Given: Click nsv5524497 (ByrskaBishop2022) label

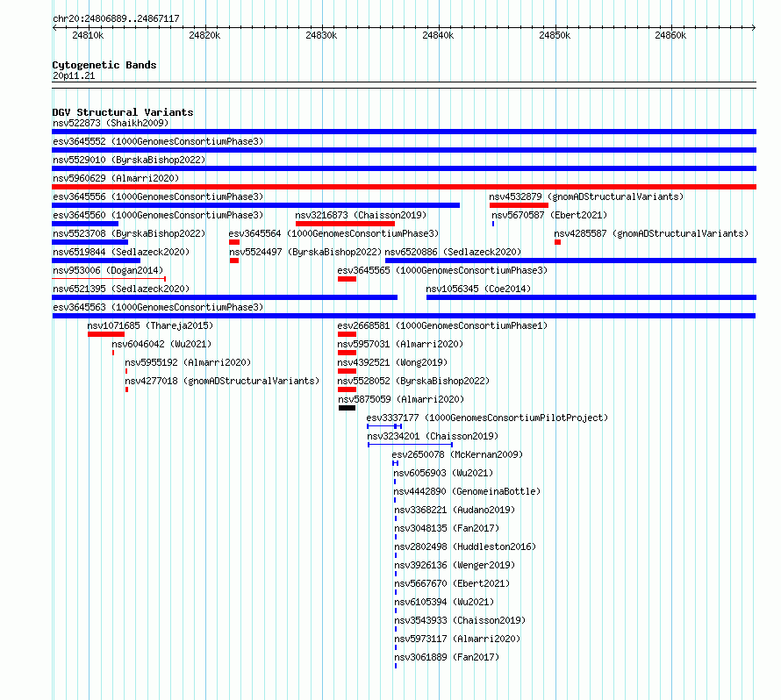Looking at the screenshot, I should pyautogui.click(x=305, y=252).
